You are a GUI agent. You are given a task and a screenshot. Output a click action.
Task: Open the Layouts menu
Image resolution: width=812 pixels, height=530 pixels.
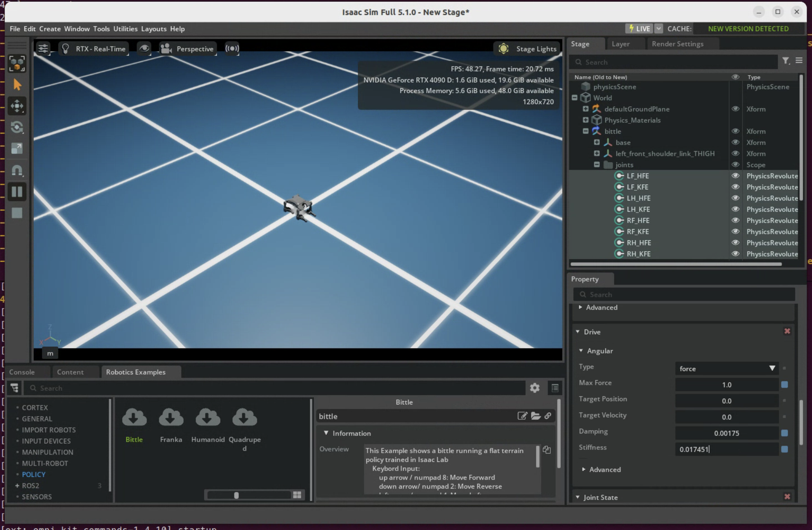tap(153, 29)
